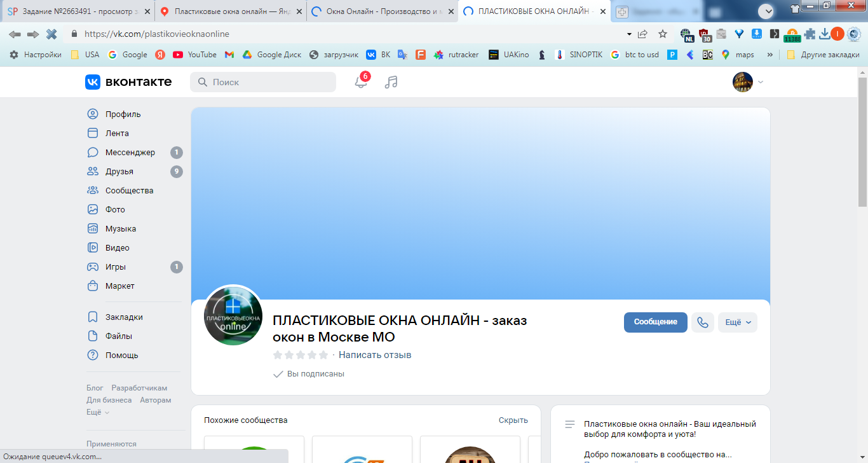Open the orange browser profile icon
Viewport: 868px width, 463px height.
pos(837,34)
